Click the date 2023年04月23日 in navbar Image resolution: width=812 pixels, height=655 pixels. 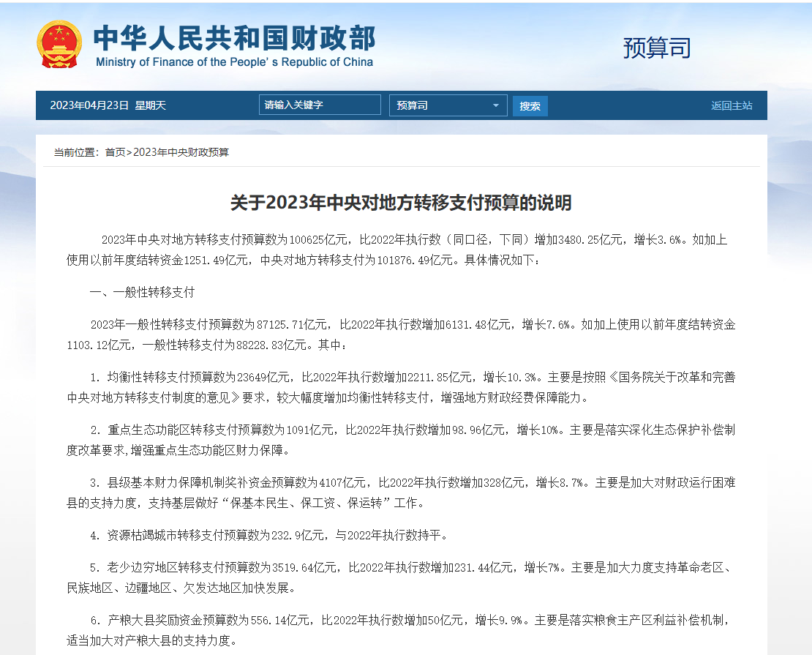pyautogui.click(x=89, y=105)
